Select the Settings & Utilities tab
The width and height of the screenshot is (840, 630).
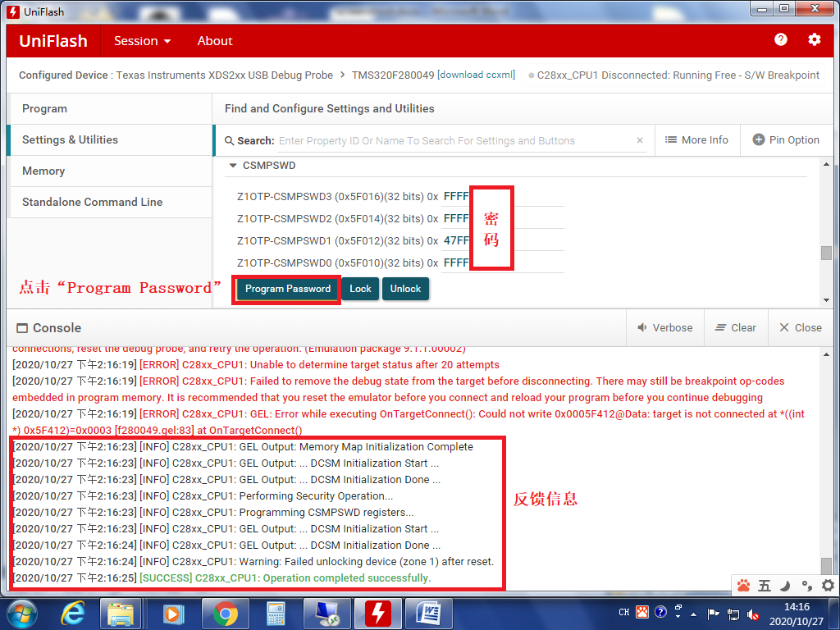pyautogui.click(x=111, y=139)
